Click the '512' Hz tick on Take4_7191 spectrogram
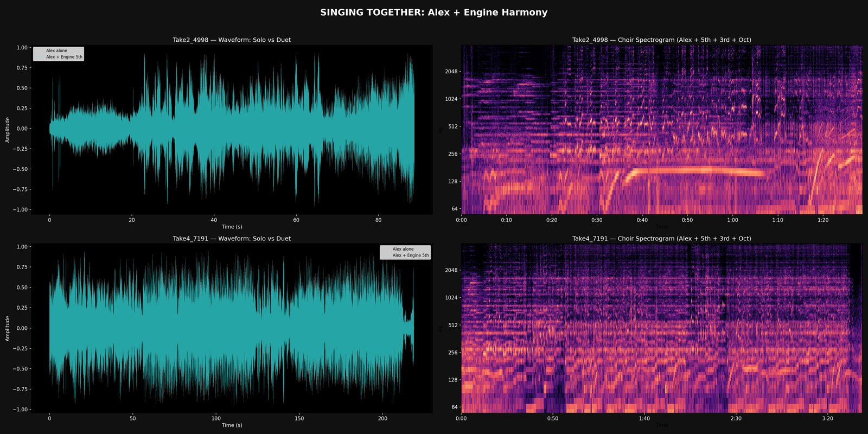Image resolution: width=868 pixels, height=434 pixels. click(453, 325)
